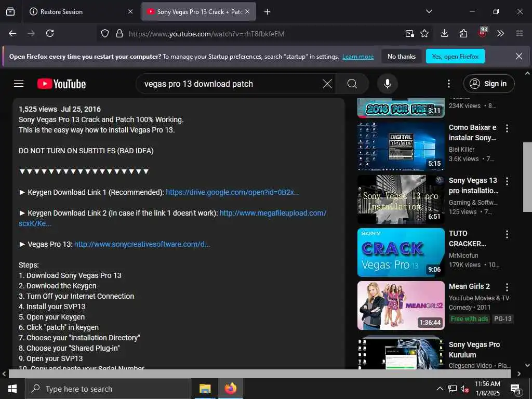This screenshot has height=399, width=532.
Task: Open the megafileupload.com download link
Action: click(273, 213)
